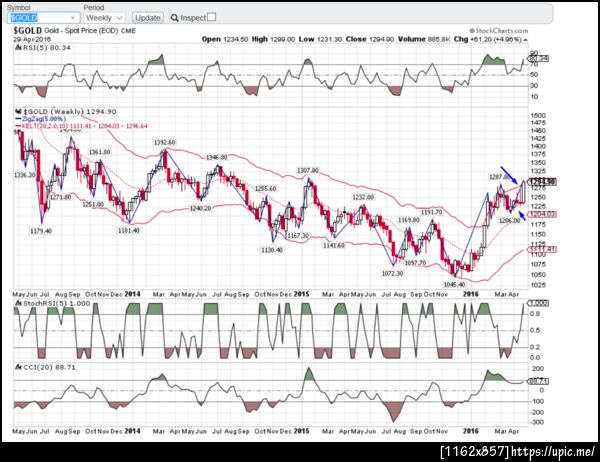Click the magnifier icon beside Inspect
Screen dimensions: 600x462
click(x=174, y=18)
